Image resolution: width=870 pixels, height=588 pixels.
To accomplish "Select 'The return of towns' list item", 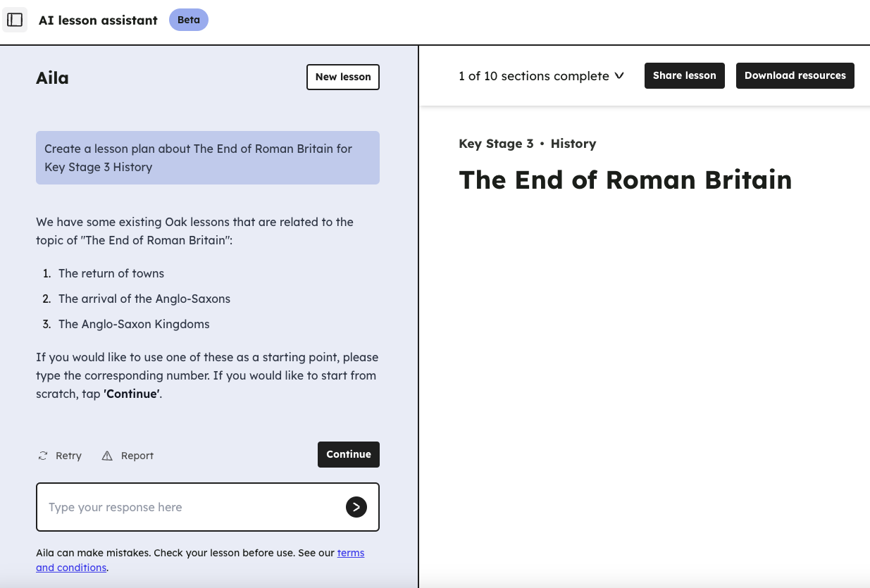I will (111, 273).
